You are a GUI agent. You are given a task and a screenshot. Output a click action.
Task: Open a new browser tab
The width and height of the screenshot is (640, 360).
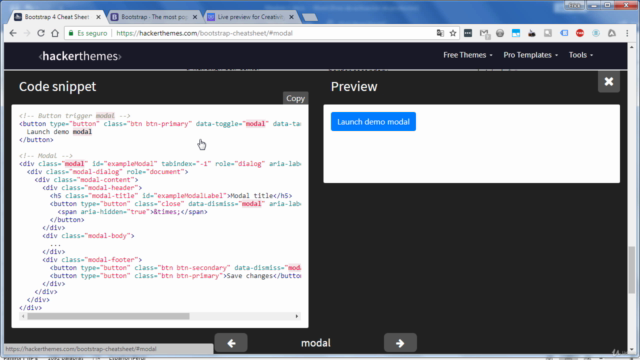click(310, 17)
